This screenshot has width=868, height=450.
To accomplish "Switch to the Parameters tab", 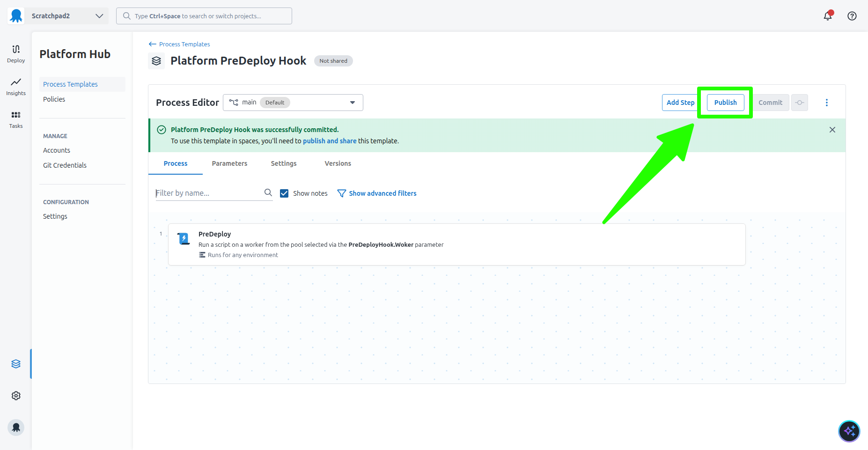I will pos(229,163).
